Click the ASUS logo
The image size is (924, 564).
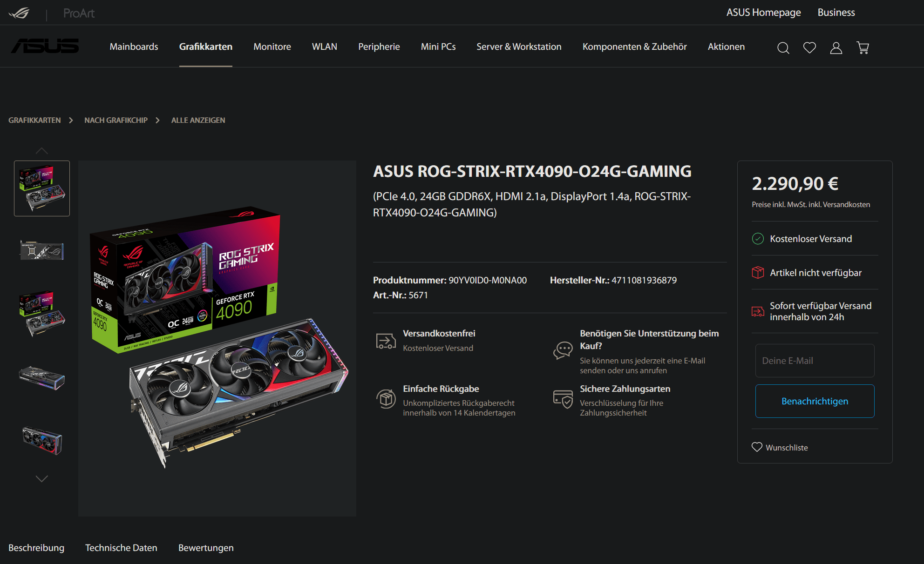coord(45,46)
